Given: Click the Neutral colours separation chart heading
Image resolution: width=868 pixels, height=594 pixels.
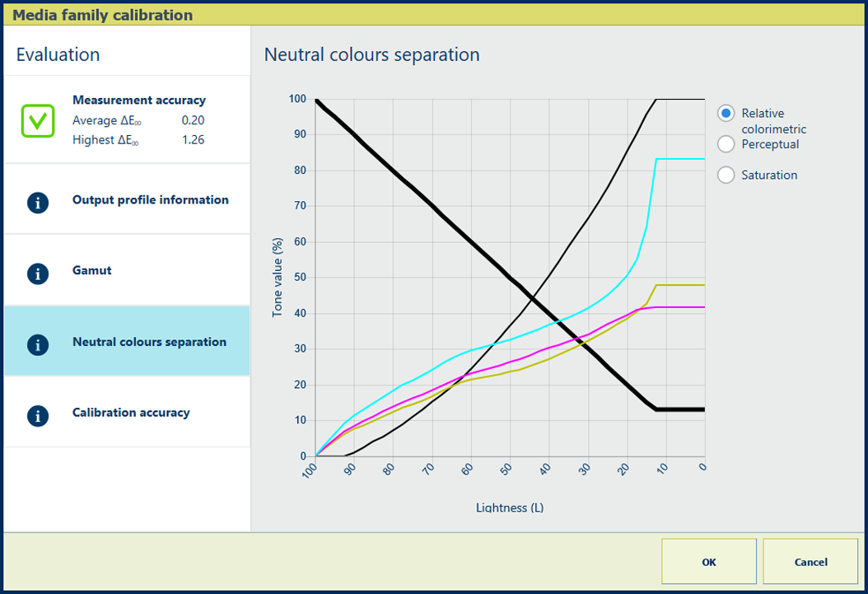Looking at the screenshot, I should click(371, 55).
